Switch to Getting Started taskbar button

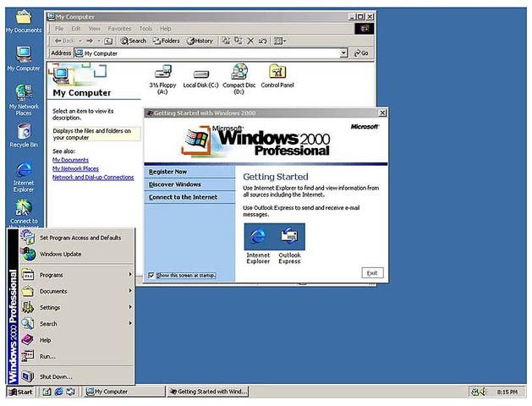point(208,392)
